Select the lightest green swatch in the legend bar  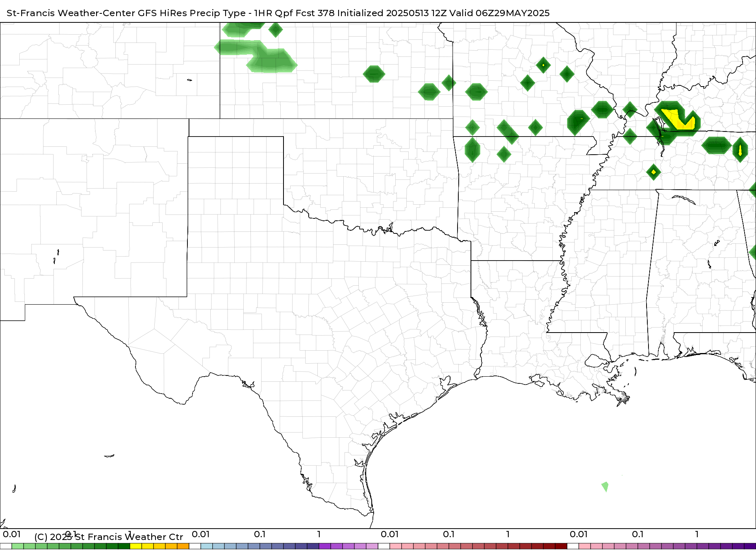click(18, 546)
